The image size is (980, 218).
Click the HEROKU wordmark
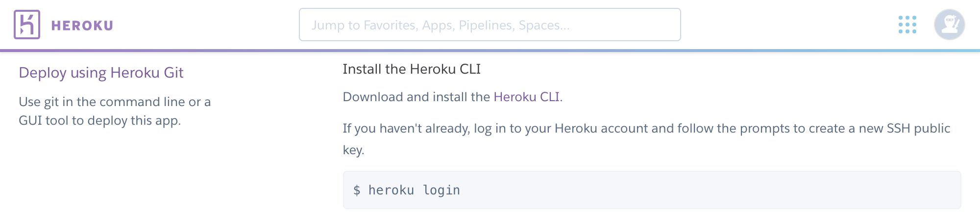[x=82, y=26]
